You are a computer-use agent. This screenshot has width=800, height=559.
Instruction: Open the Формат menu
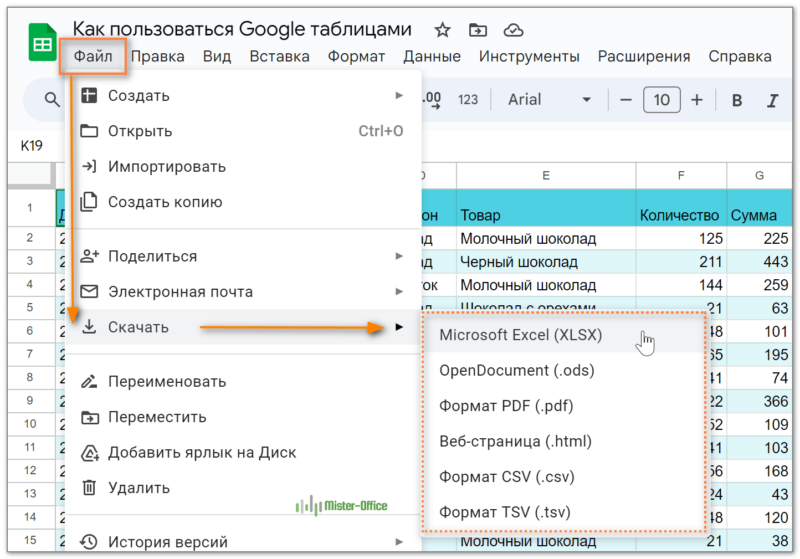(x=356, y=56)
